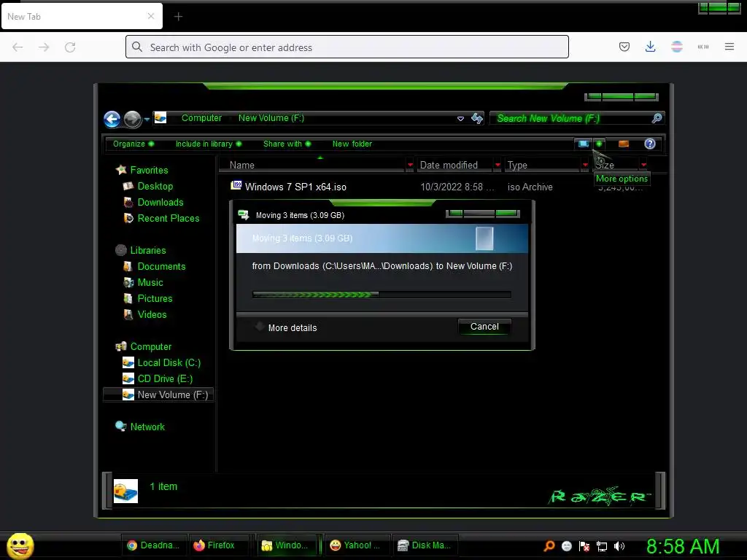Open Include in library menu

209,144
